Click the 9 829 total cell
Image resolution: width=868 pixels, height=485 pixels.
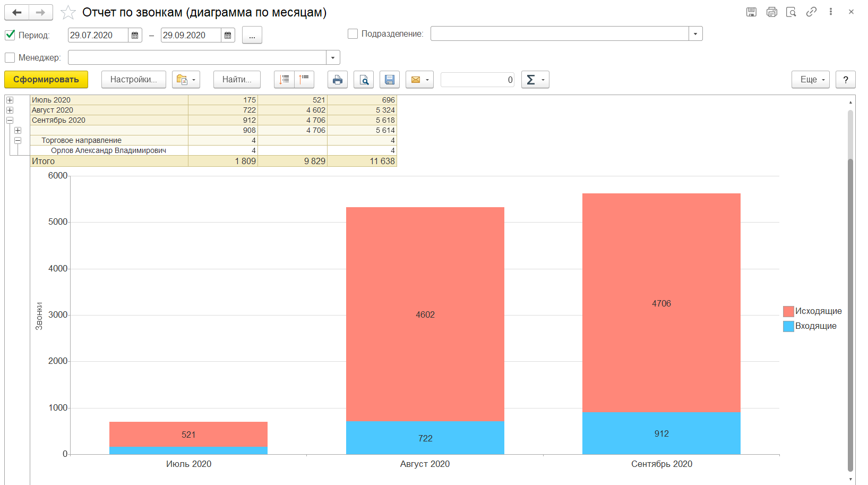tap(293, 161)
